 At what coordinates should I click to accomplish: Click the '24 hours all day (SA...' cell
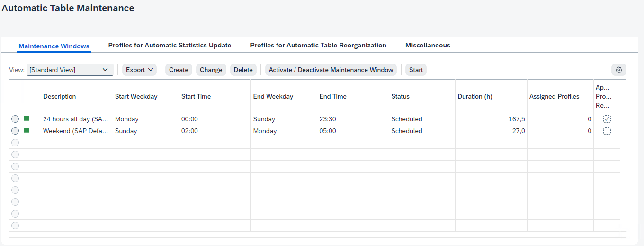[x=77, y=119]
